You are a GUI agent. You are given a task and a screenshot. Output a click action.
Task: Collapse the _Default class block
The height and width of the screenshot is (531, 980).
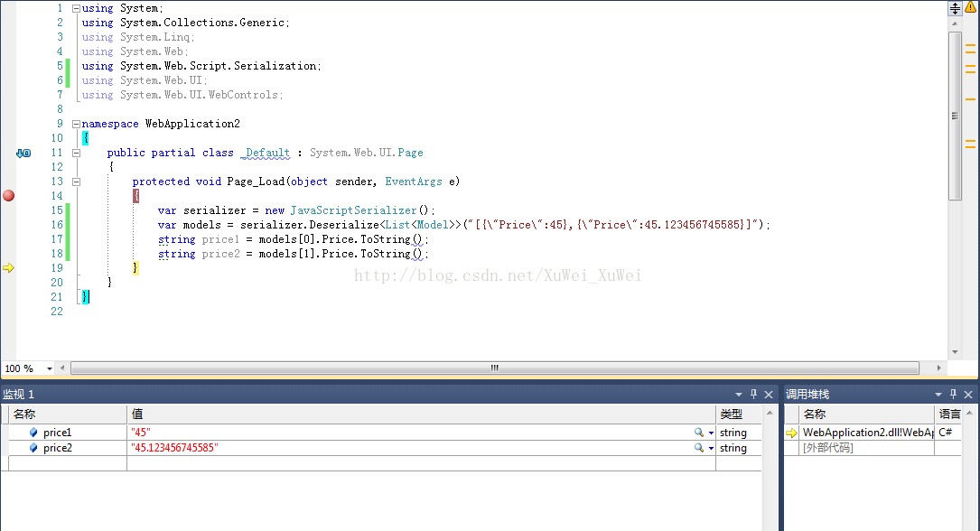click(76, 153)
